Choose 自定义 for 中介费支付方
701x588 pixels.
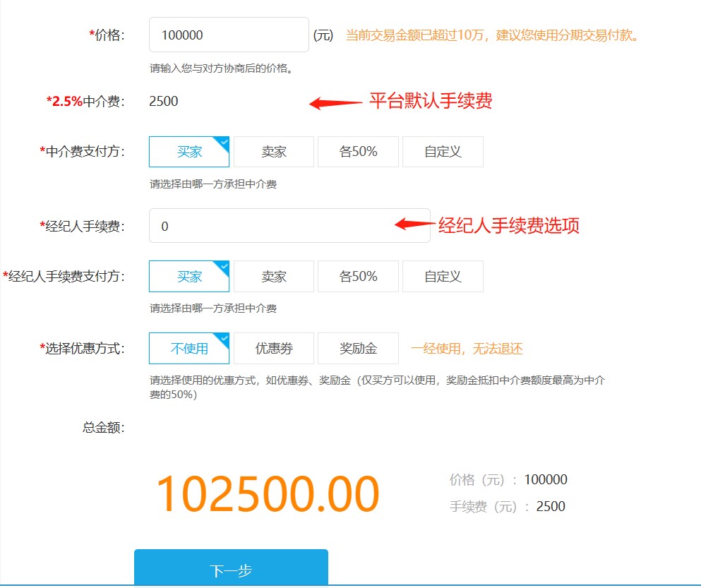tap(443, 152)
